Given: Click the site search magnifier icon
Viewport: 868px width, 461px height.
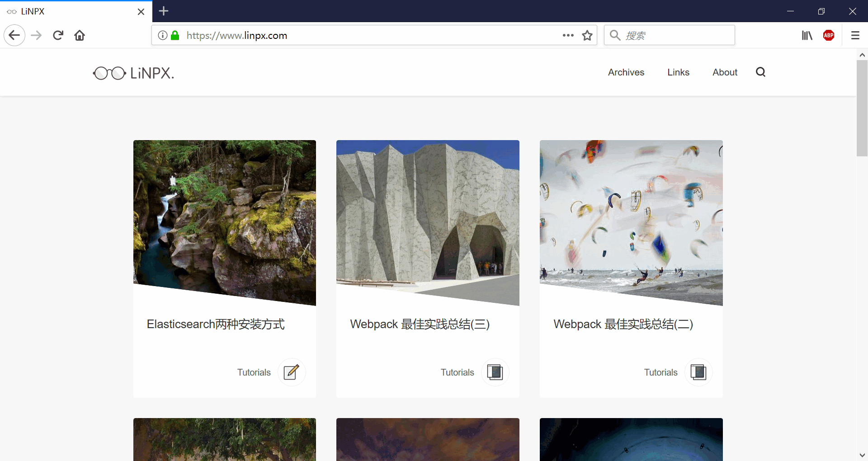Looking at the screenshot, I should [x=760, y=72].
